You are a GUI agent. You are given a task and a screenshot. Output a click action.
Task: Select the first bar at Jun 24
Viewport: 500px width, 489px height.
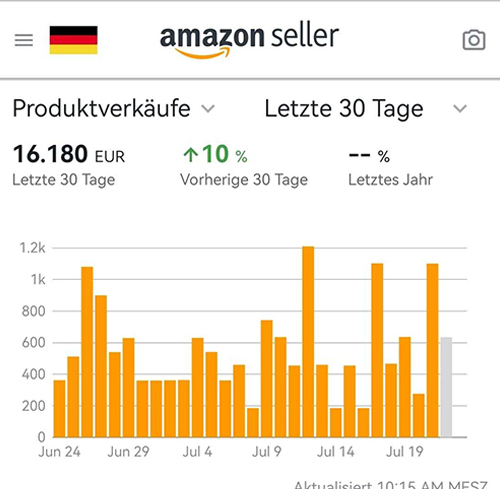(59, 408)
